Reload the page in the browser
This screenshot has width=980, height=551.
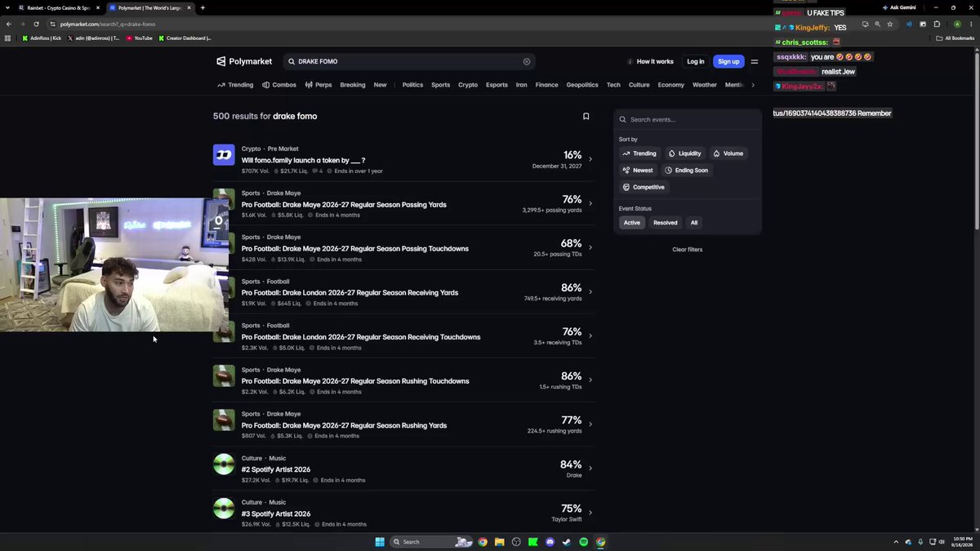point(36,24)
